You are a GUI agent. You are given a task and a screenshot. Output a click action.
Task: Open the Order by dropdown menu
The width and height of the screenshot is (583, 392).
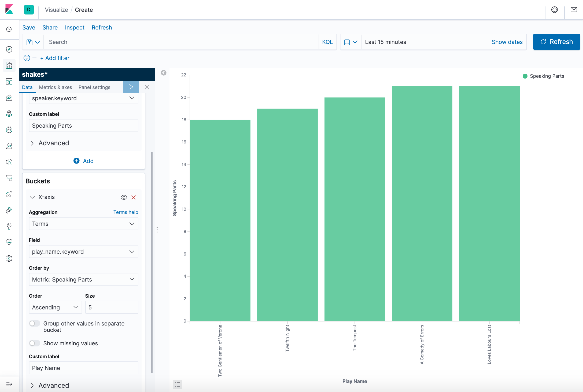84,279
